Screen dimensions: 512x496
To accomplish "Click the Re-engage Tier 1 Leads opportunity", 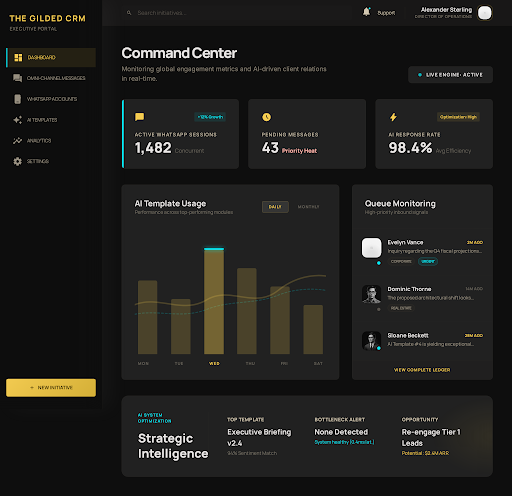I will coord(431,438).
